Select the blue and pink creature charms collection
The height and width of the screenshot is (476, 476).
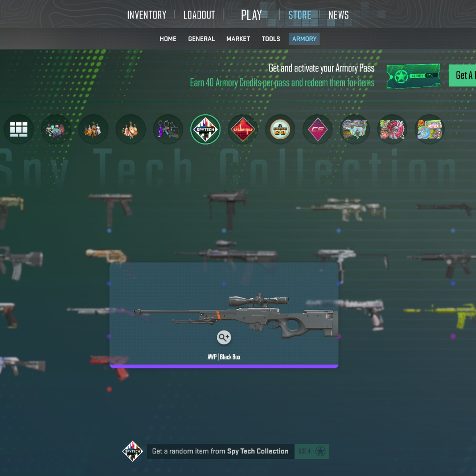56,129
